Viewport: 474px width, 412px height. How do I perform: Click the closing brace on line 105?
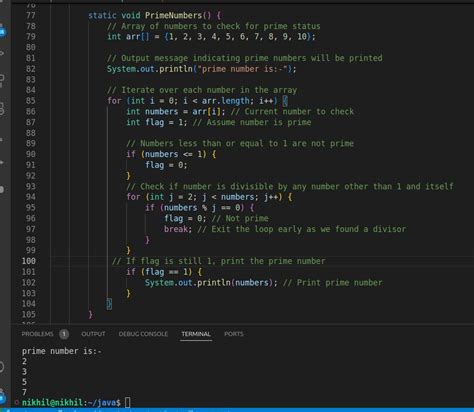click(x=90, y=314)
